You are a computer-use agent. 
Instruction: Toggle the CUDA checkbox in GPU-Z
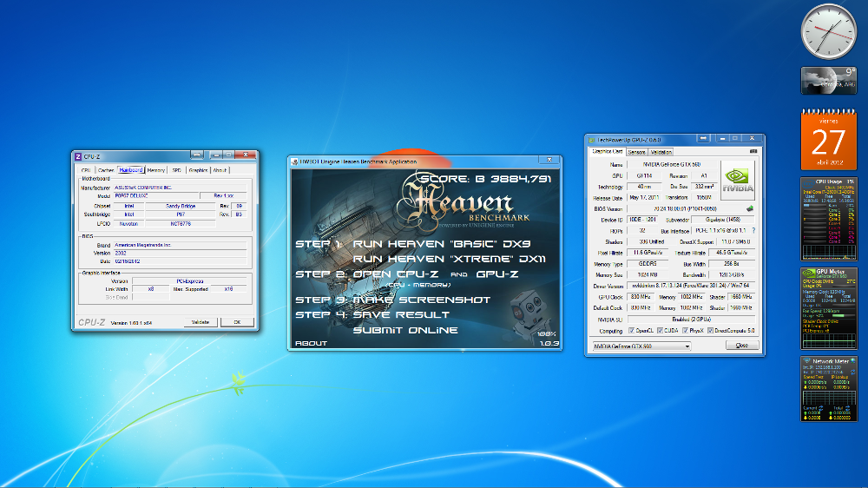(660, 331)
